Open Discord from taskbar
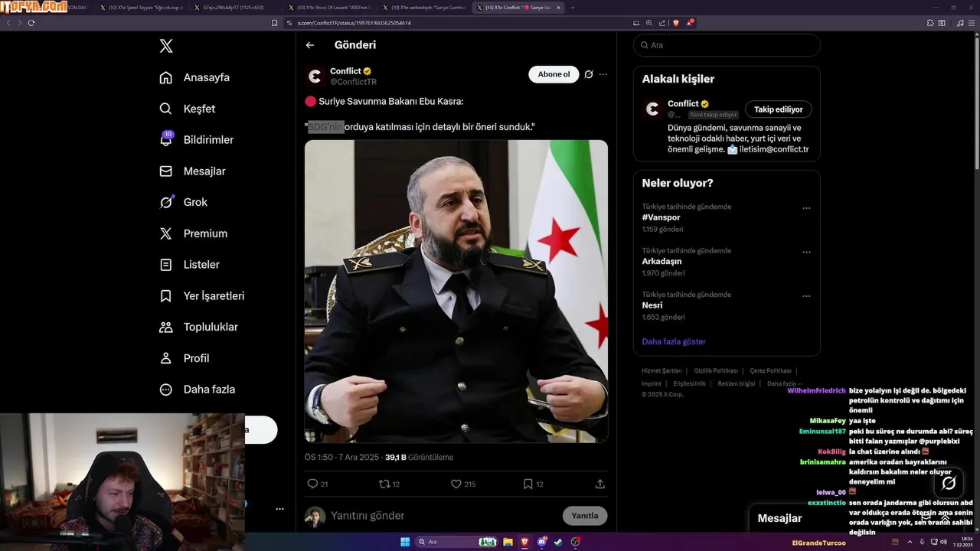 542,542
